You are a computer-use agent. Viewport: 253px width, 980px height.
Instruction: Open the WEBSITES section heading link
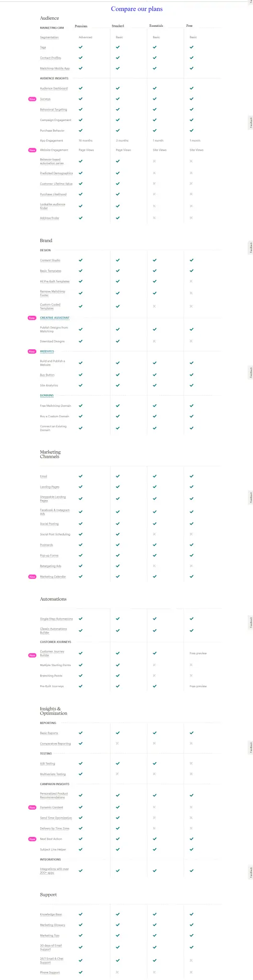(47, 351)
